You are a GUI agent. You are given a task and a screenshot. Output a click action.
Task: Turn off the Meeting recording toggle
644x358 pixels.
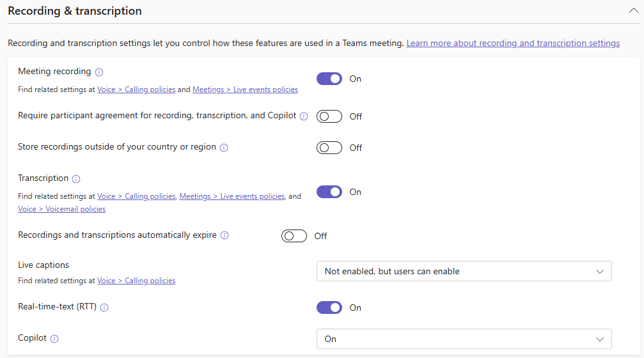329,79
